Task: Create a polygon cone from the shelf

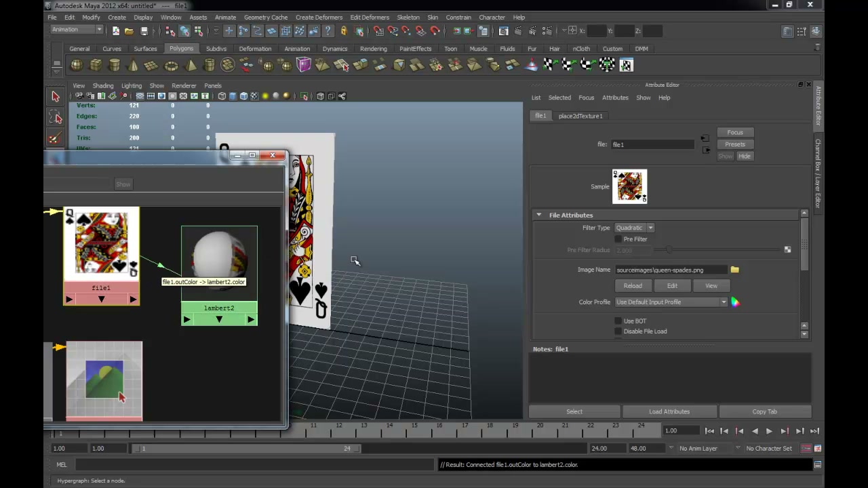Action: [x=133, y=65]
